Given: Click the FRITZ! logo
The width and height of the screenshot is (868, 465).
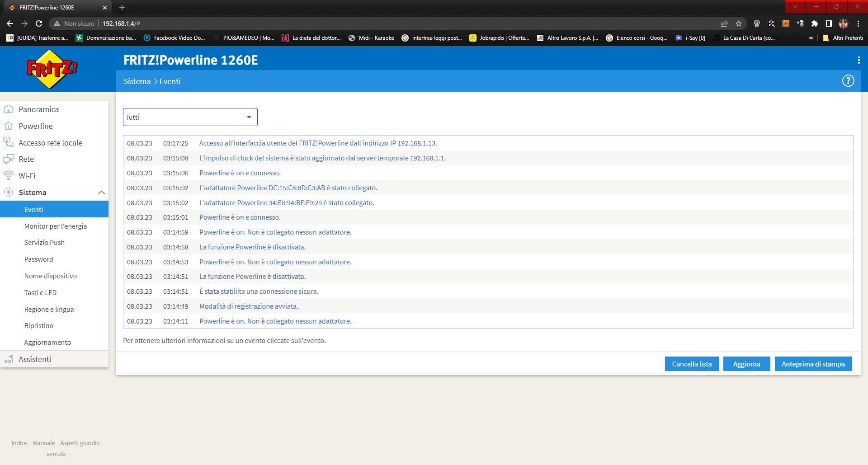Looking at the screenshot, I should (x=52, y=69).
